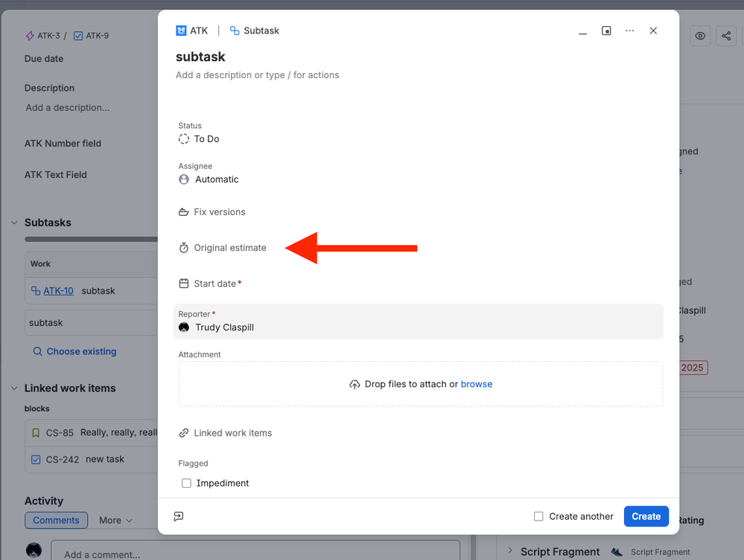
Task: Click the Add a comment box
Action: [x=255, y=550]
